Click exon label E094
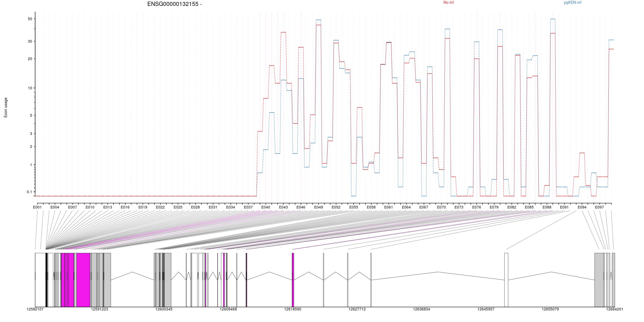This screenshot has width=644, height=322. [582, 207]
